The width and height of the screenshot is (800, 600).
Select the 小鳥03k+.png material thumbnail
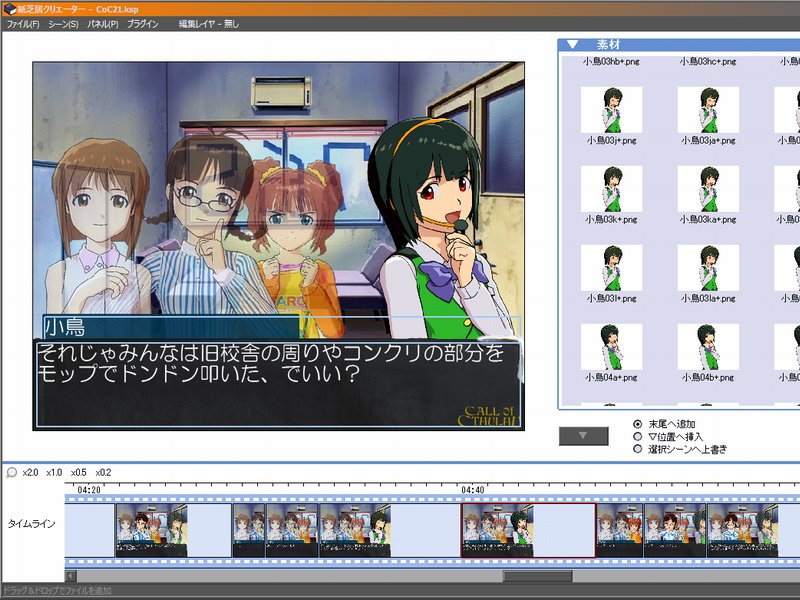click(x=611, y=189)
